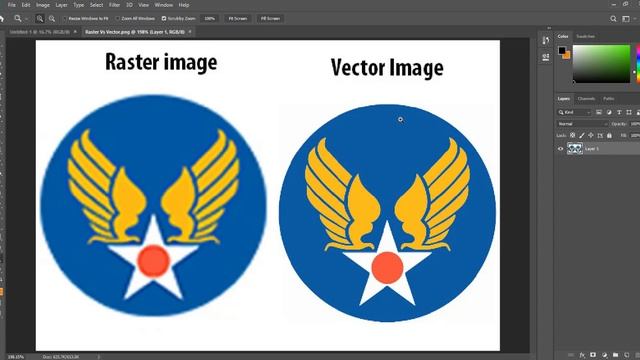The width and height of the screenshot is (640, 360).
Task: Click the Fit Screen button
Action: (238, 18)
